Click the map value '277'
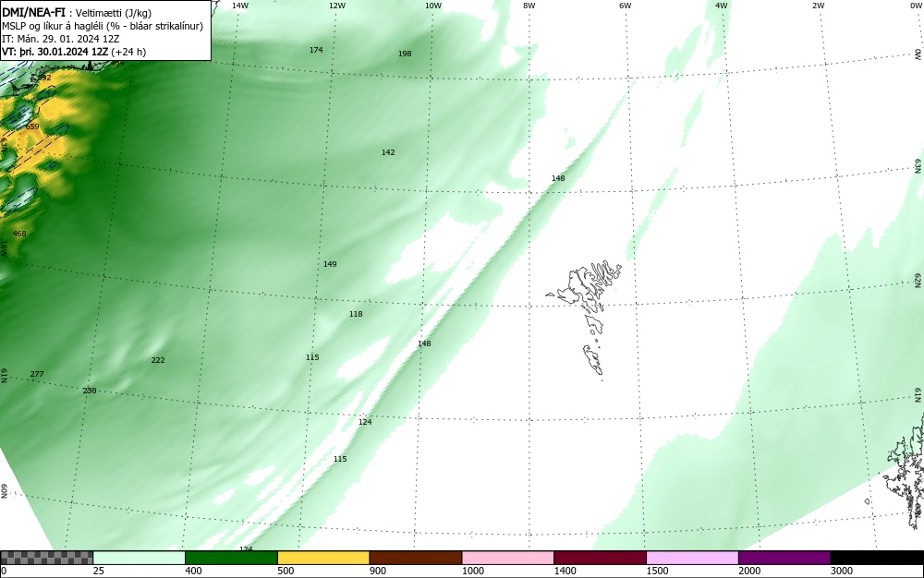This screenshot has height=578, width=924. pos(37,374)
